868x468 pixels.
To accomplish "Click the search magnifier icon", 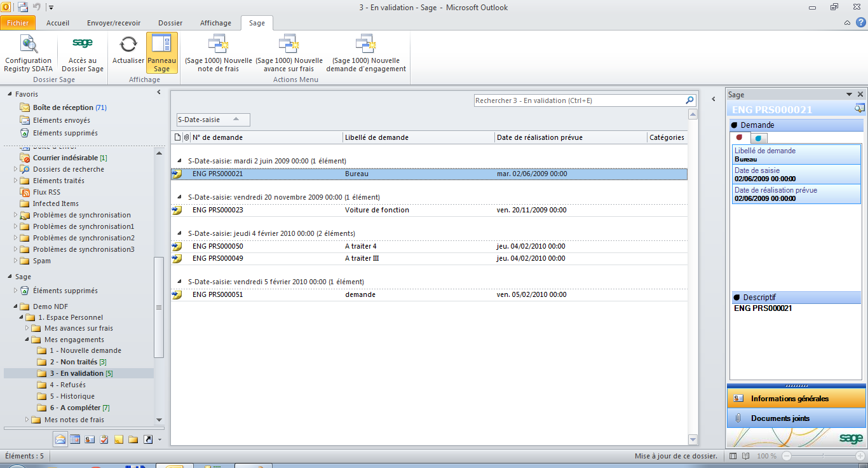I will tap(690, 100).
